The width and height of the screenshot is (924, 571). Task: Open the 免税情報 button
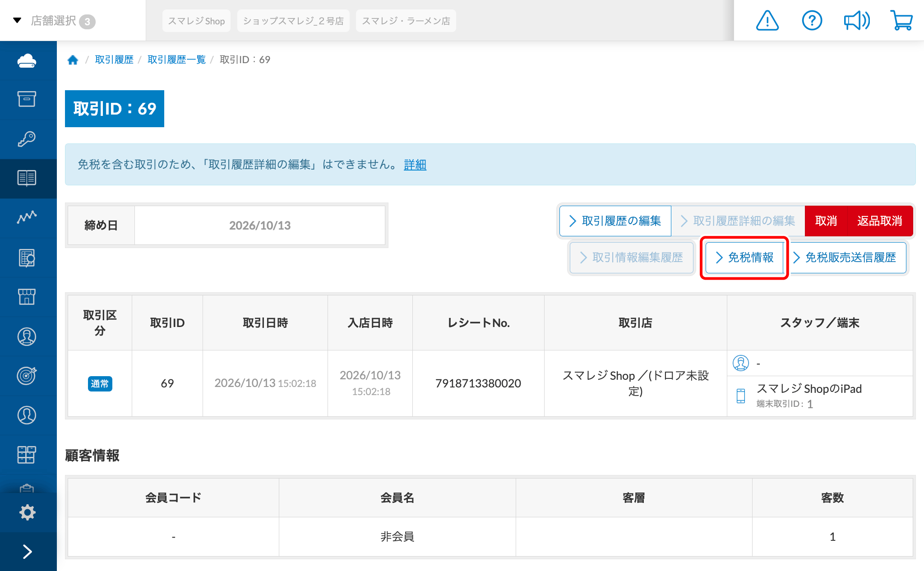click(x=744, y=258)
